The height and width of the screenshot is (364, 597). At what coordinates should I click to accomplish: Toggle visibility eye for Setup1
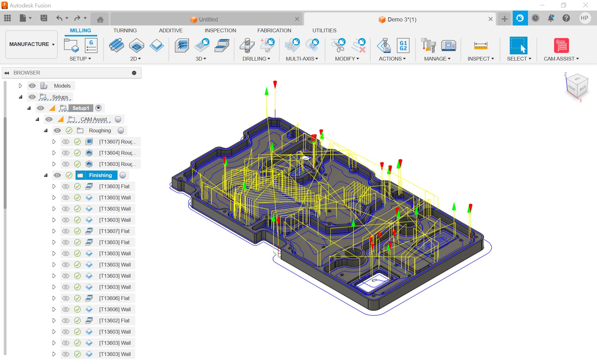40,108
